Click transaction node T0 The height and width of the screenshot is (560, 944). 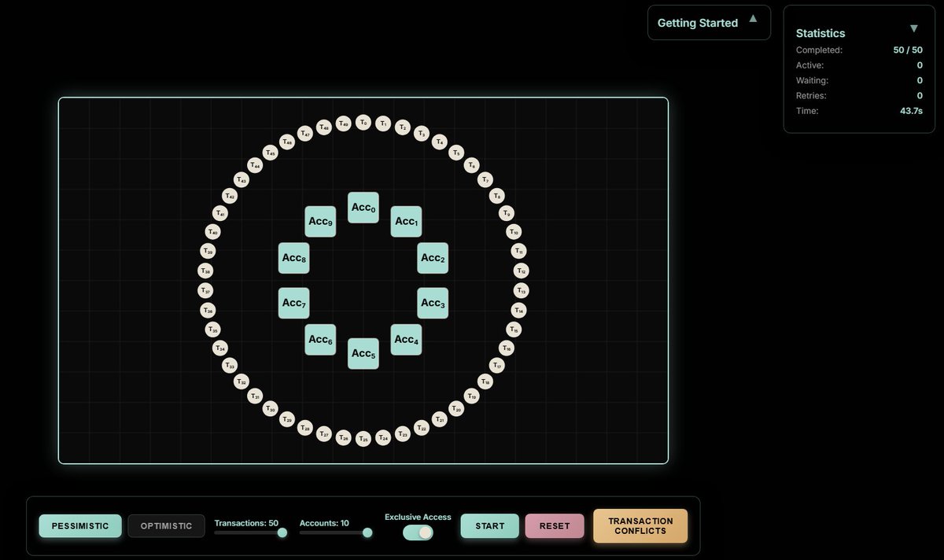[363, 123]
